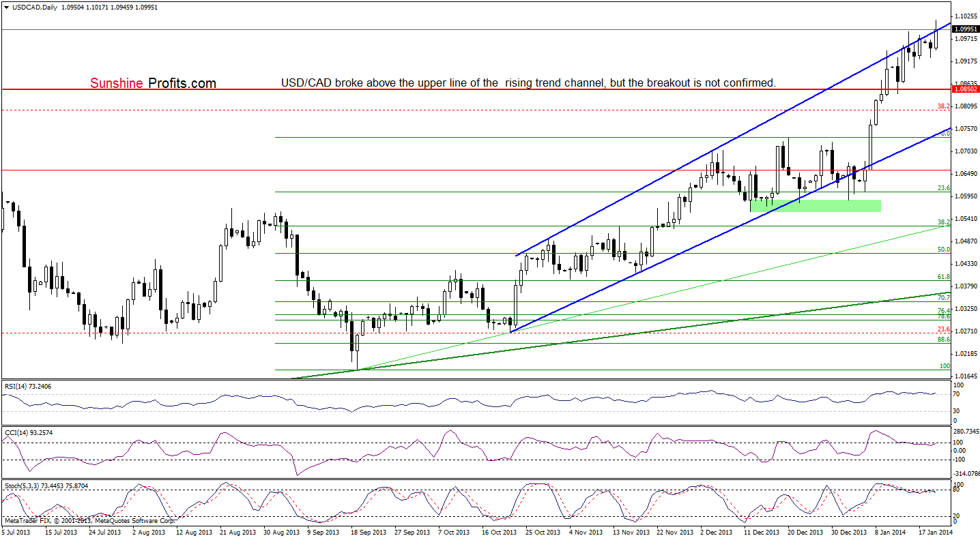980x538 pixels.
Task: Click the 1.02710 price axis label
Action: 966,331
